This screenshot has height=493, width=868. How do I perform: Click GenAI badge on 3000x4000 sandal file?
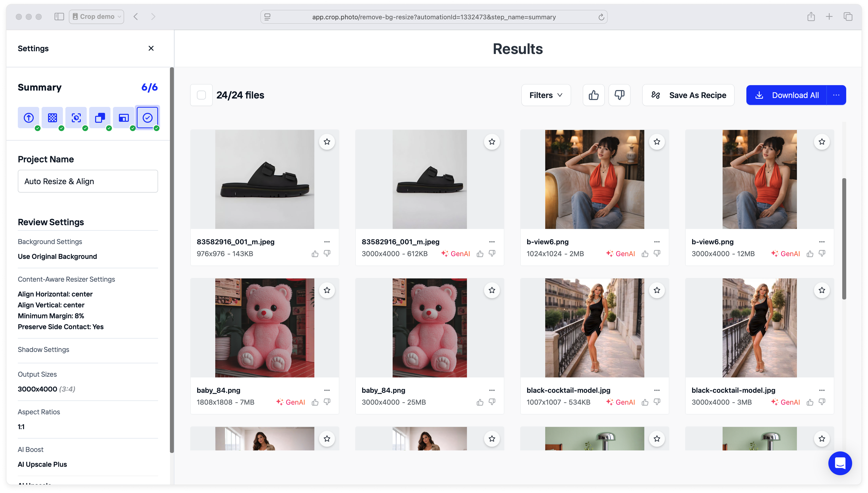(x=455, y=254)
